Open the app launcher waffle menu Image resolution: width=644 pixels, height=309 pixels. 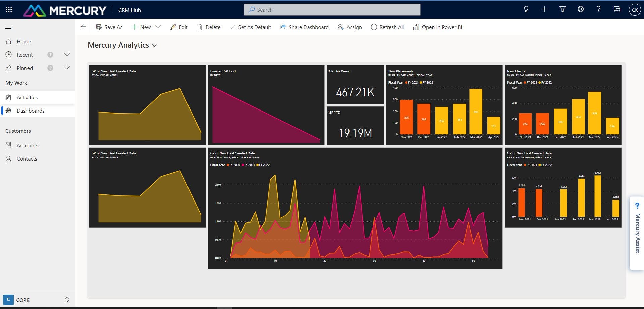coord(9,9)
